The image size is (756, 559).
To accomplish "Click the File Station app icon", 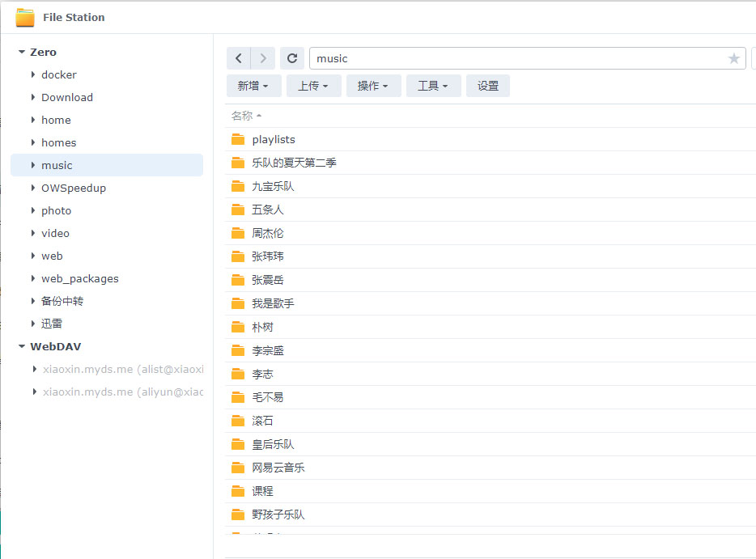I will pos(25,17).
